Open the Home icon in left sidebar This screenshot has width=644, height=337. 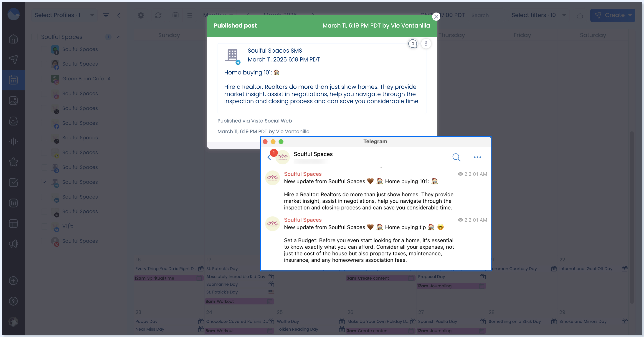13,39
